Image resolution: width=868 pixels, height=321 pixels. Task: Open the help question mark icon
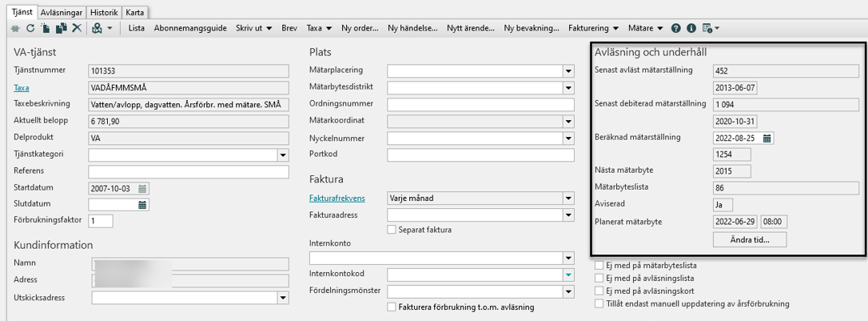coord(676,28)
